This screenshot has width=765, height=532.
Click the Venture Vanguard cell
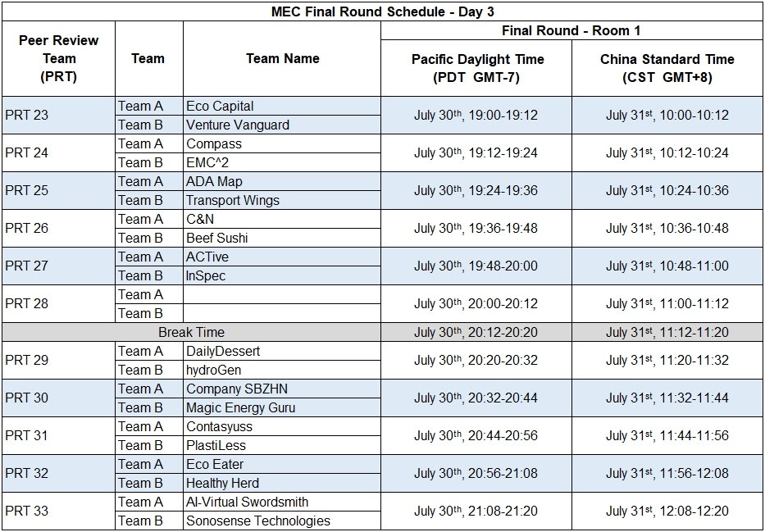click(x=281, y=125)
